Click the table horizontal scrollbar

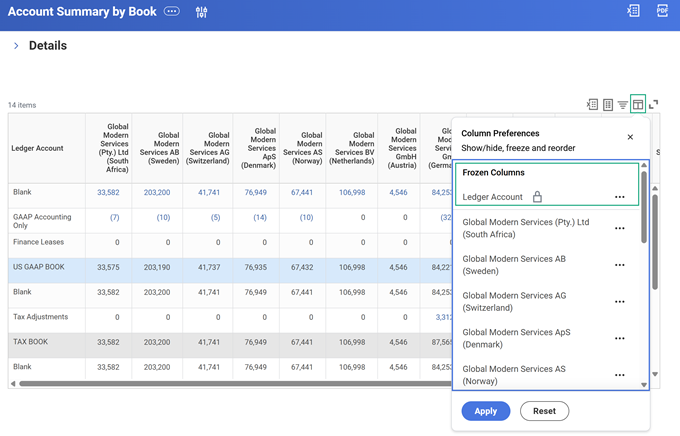235,384
